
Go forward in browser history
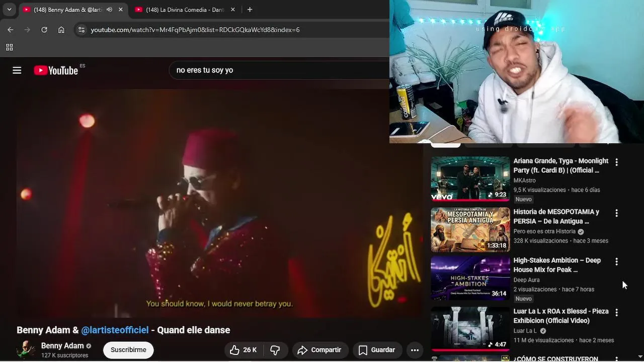tap(27, 30)
